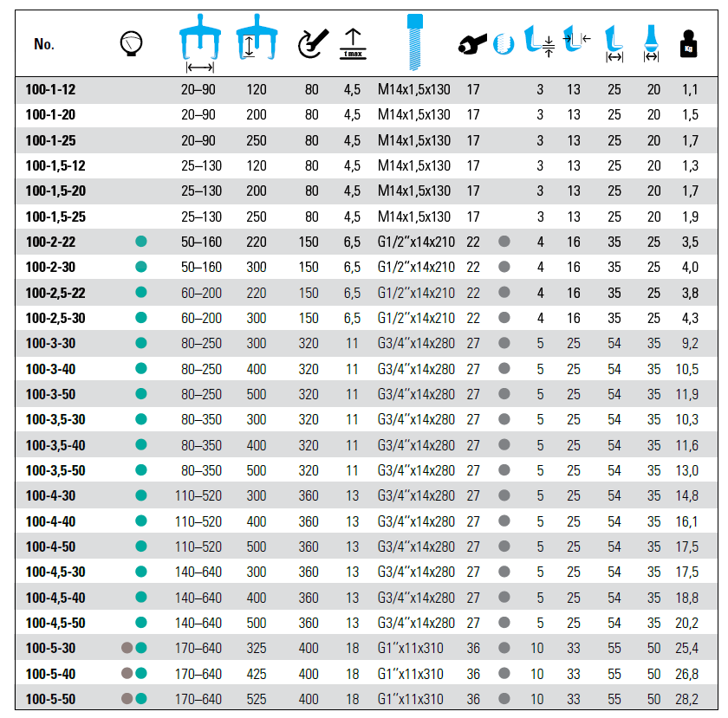The image size is (728, 718).
Task: Select product number 100-4,5-50
Action: (55, 623)
